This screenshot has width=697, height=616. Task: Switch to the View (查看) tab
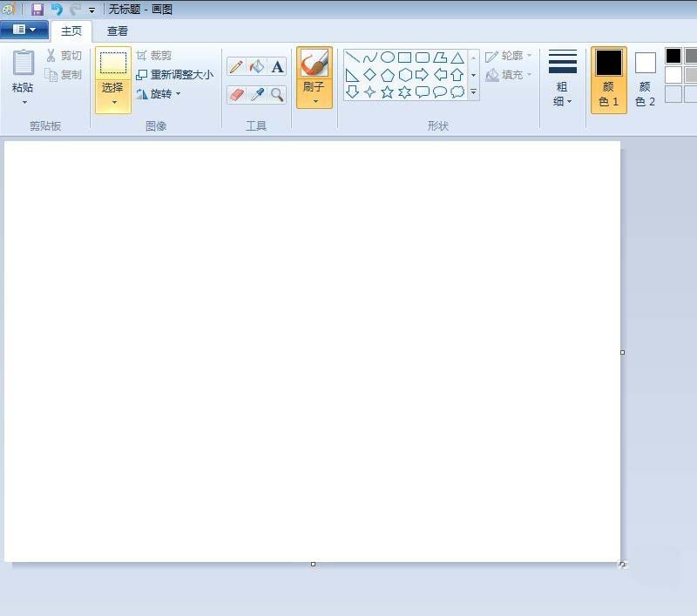118,31
